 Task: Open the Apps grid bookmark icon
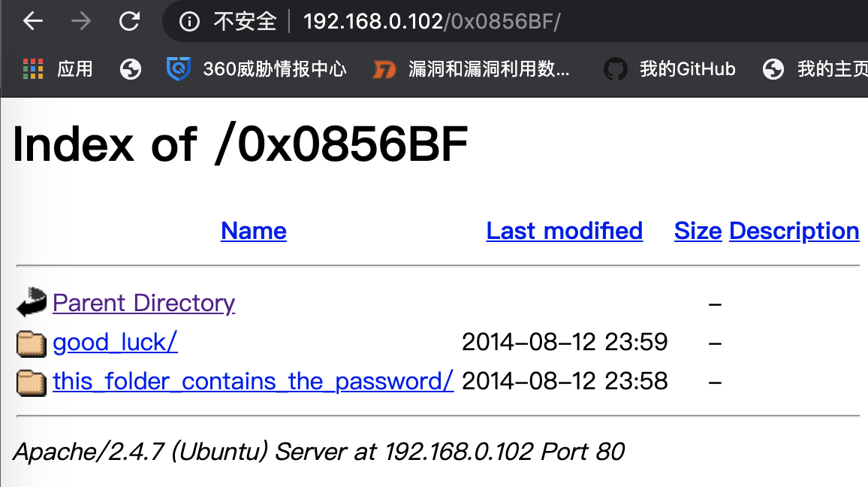point(34,69)
